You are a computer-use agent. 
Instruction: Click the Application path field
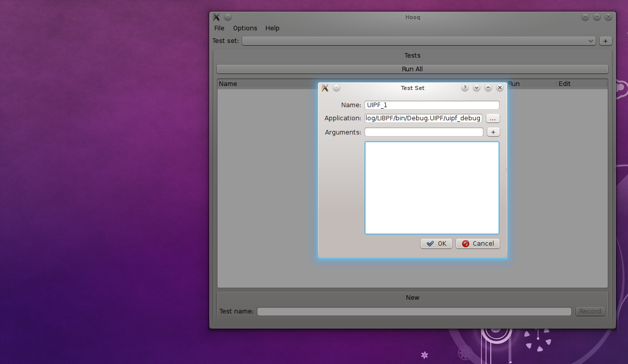(423, 118)
